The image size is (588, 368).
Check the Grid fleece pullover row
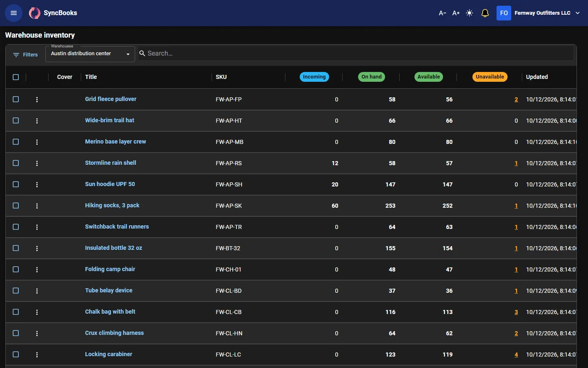coord(16,99)
